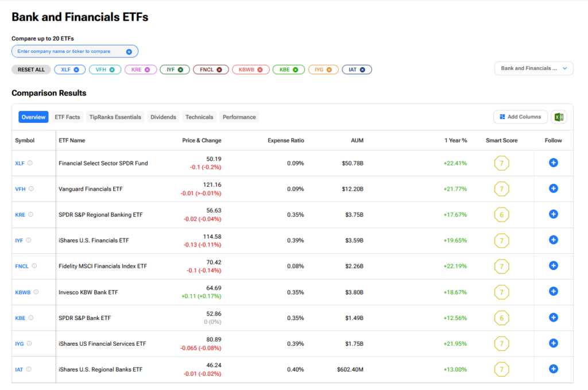Open the Bank and Financials dropdown
The width and height of the screenshot is (588, 390).
[533, 68]
